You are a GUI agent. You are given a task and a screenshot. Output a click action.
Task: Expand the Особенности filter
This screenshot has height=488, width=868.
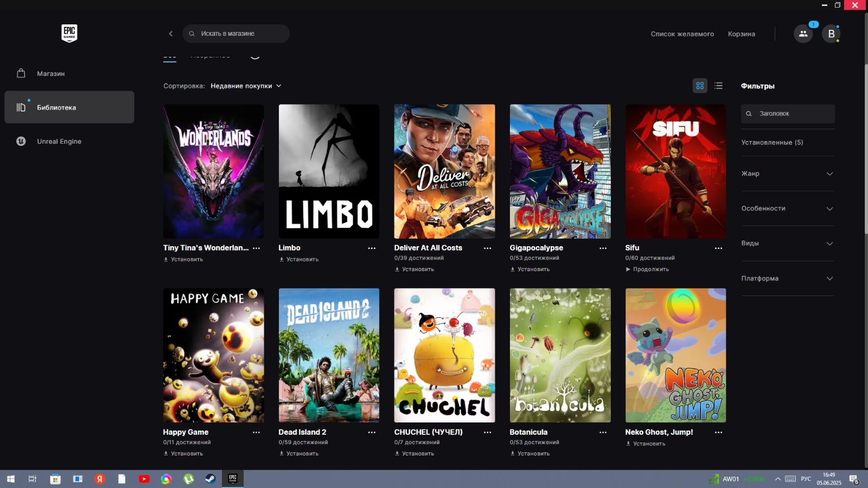click(x=787, y=208)
